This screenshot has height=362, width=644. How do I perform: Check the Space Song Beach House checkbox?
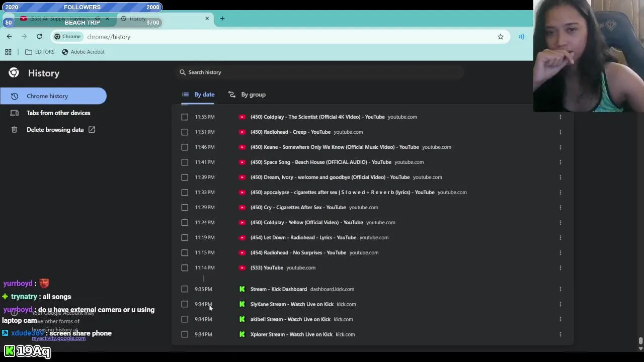[185, 162]
